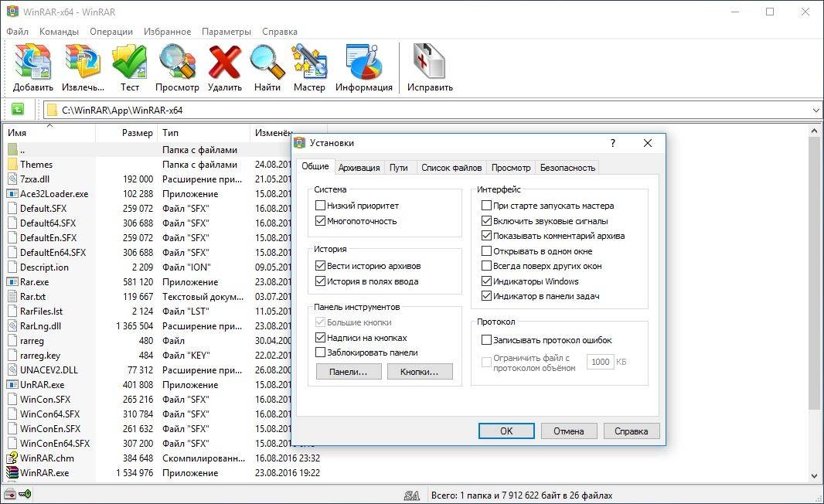Uncheck Вести историю архивов
Screen dimensions: 824x504
(x=320, y=266)
